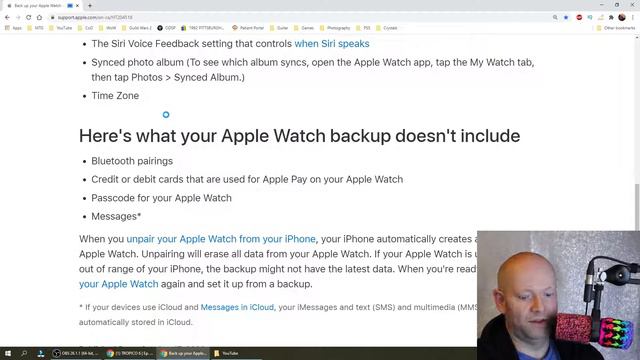
Task: Click the support.apple.com address bar
Action: point(95,18)
